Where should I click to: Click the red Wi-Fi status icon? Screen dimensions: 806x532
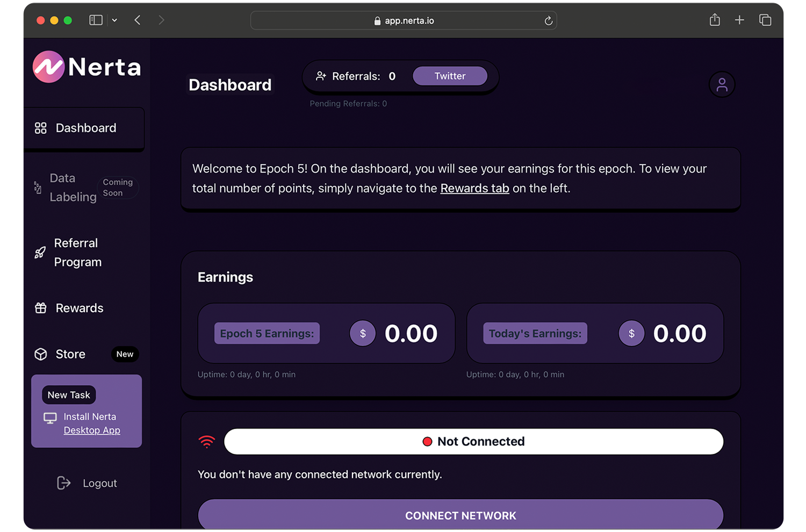point(206,442)
